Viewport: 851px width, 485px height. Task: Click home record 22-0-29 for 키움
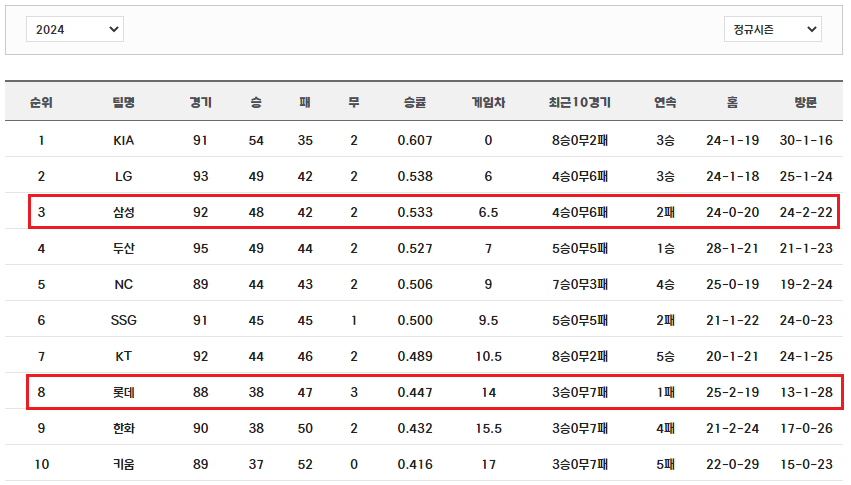click(733, 464)
